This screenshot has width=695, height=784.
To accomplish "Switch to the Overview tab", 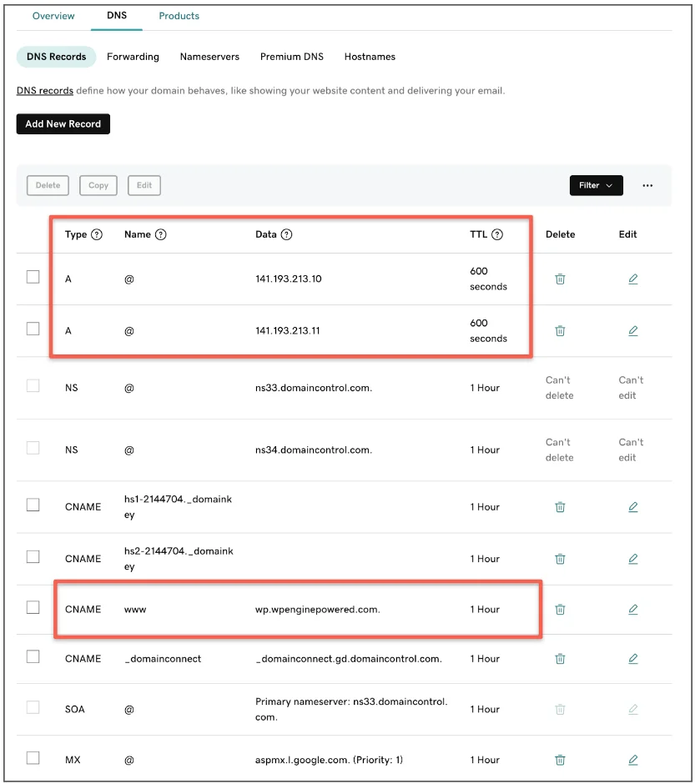I will (53, 15).
